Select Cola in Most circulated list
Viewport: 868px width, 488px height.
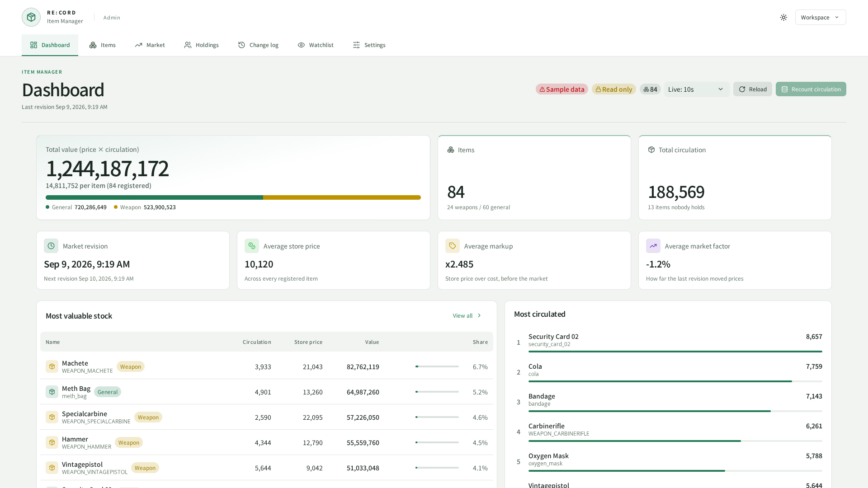[x=668, y=372]
